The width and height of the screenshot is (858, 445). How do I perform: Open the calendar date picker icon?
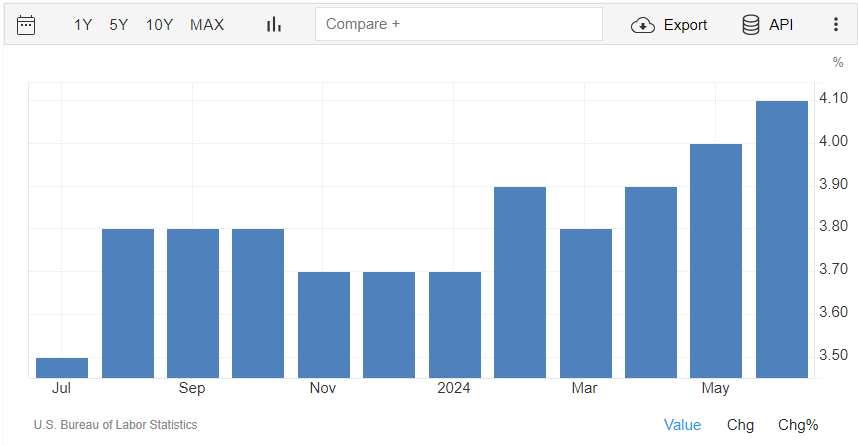(x=26, y=25)
